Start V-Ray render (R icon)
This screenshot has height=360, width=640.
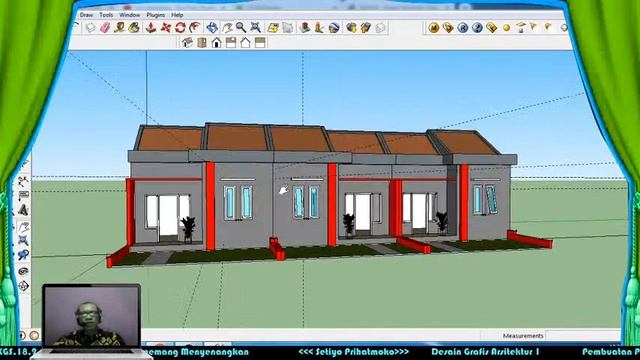[x=463, y=28]
